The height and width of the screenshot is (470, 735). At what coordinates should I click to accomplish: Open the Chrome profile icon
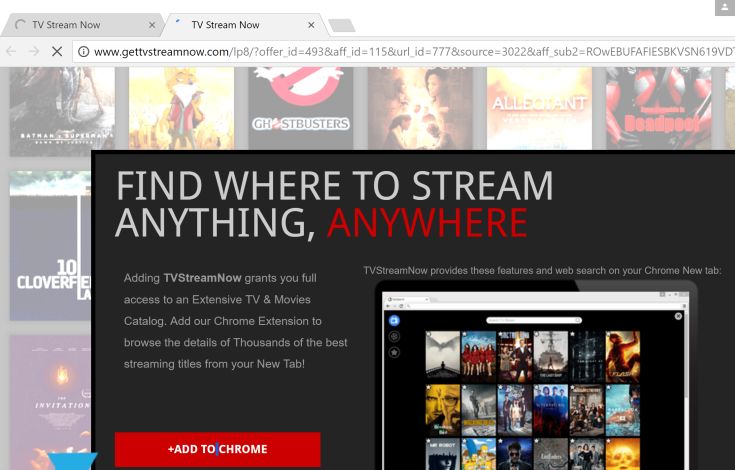pyautogui.click(x=724, y=7)
